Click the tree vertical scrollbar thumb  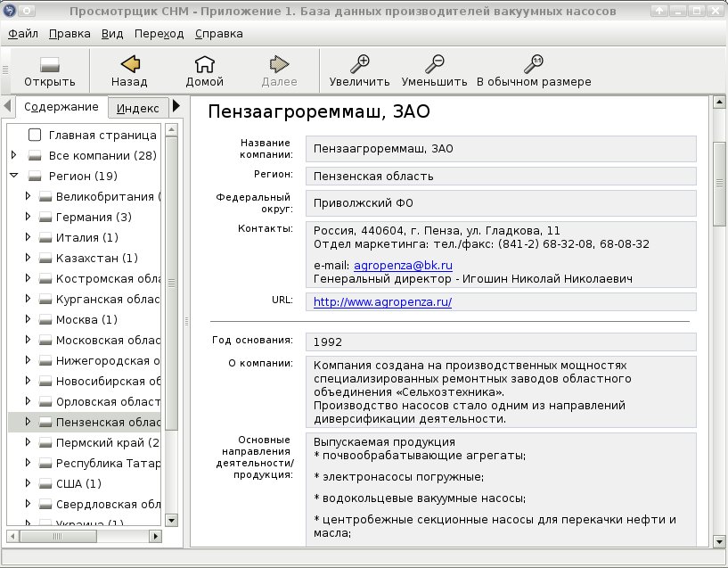[171, 284]
